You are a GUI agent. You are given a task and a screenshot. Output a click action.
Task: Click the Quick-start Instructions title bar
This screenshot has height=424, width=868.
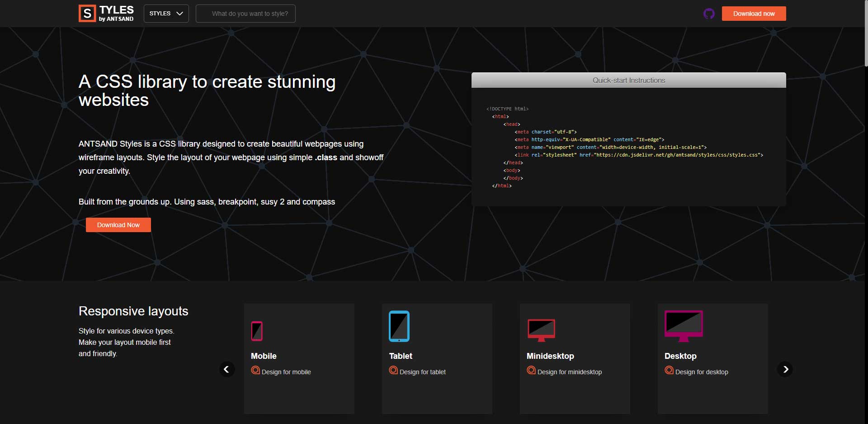(x=628, y=80)
